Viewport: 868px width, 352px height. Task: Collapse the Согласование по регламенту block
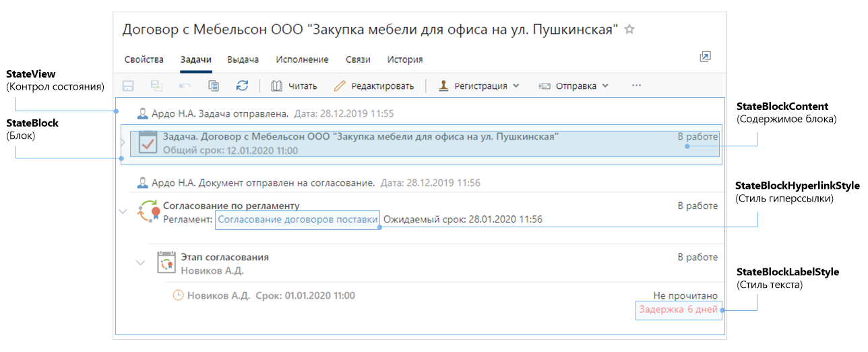(x=123, y=211)
